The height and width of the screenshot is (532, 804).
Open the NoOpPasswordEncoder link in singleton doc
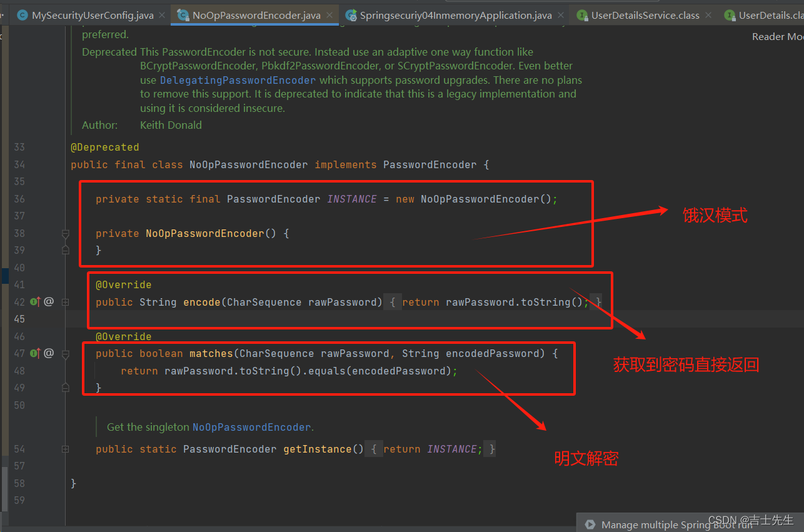pyautogui.click(x=251, y=427)
